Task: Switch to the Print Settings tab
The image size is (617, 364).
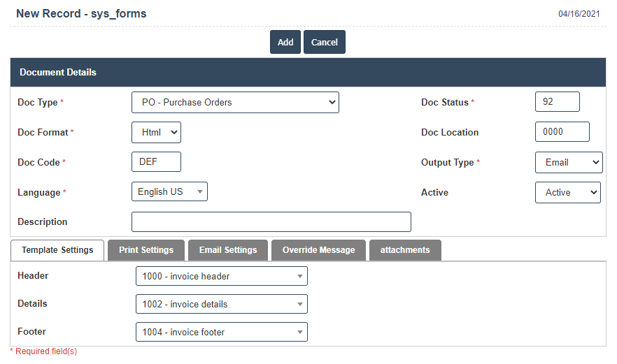Action: point(146,250)
